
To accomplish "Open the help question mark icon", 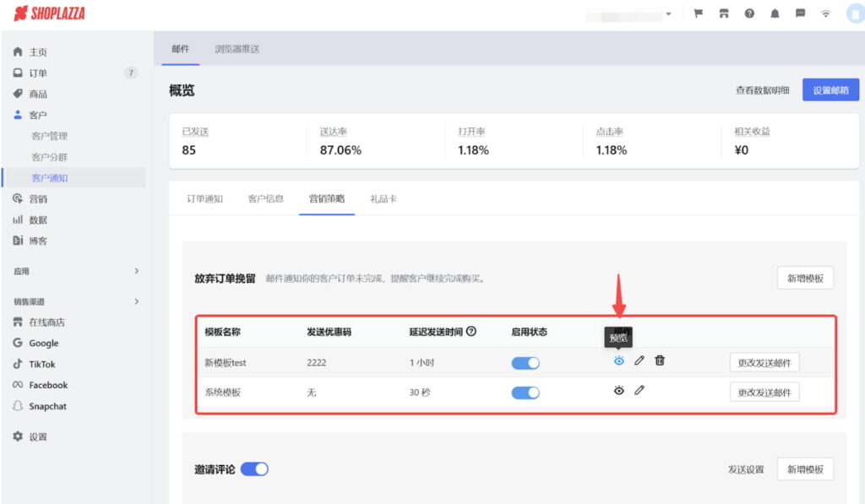I will pyautogui.click(x=749, y=14).
